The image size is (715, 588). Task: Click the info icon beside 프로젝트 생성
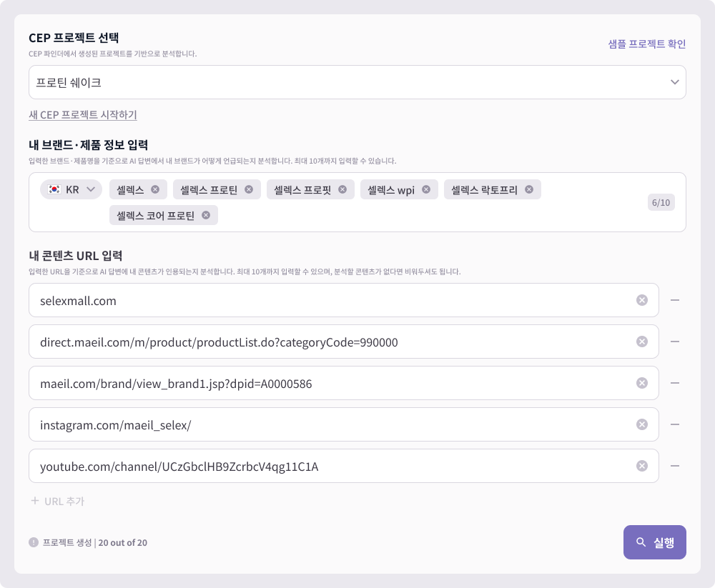34,542
